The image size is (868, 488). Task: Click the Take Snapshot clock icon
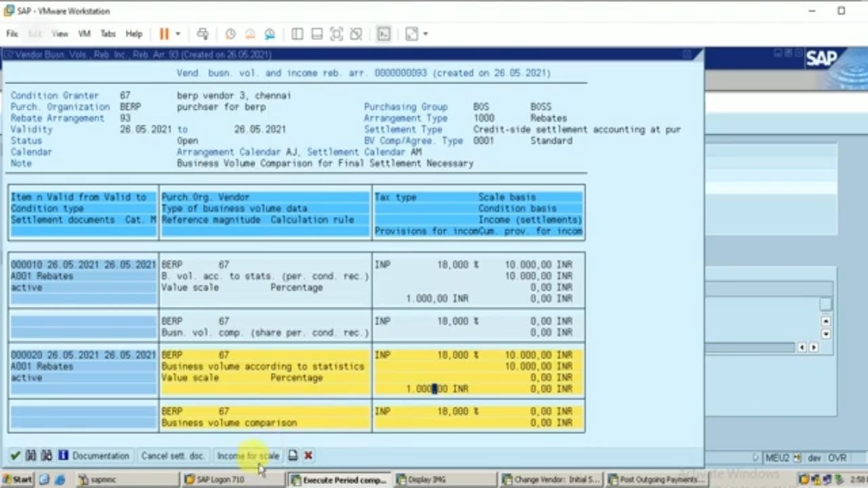pos(230,34)
